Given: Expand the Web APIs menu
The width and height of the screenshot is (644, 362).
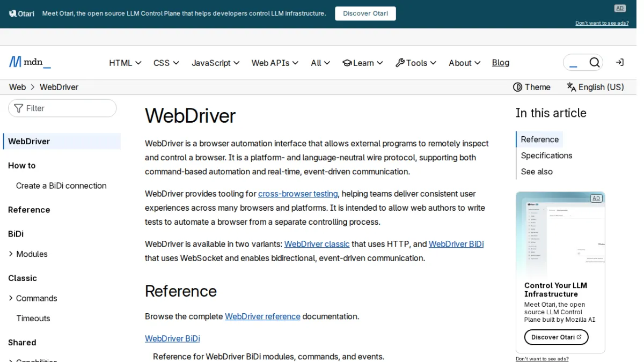Looking at the screenshot, I should [275, 63].
